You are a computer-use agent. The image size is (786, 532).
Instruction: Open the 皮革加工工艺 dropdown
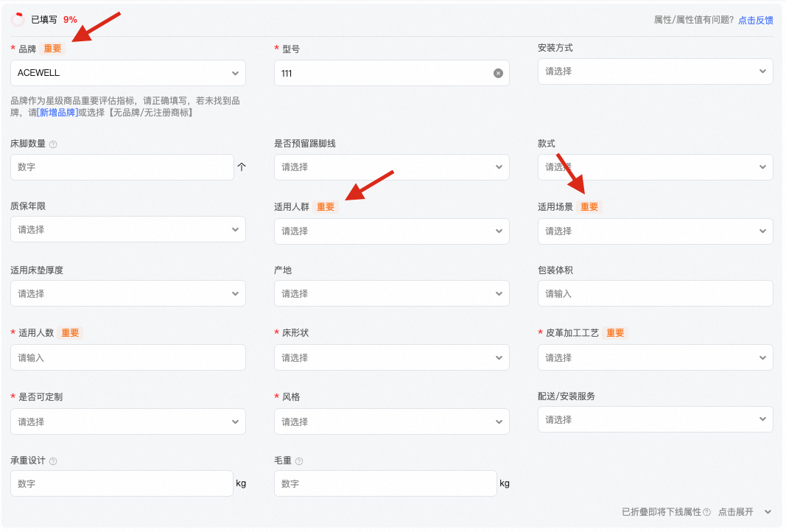pyautogui.click(x=655, y=357)
